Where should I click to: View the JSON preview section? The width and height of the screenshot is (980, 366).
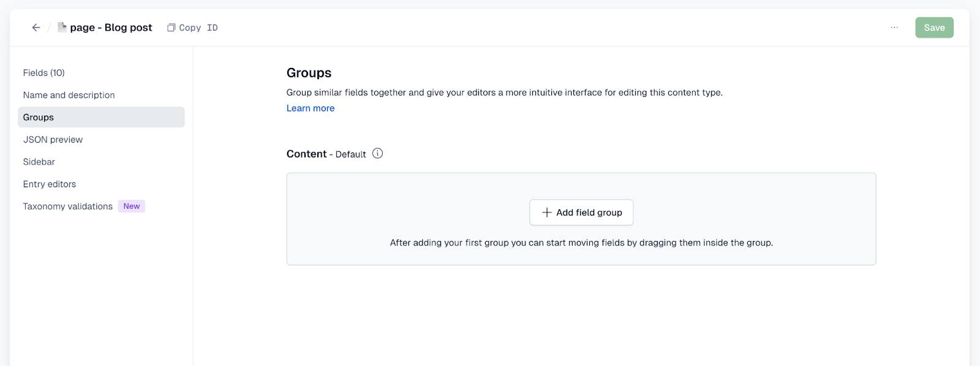(x=53, y=140)
